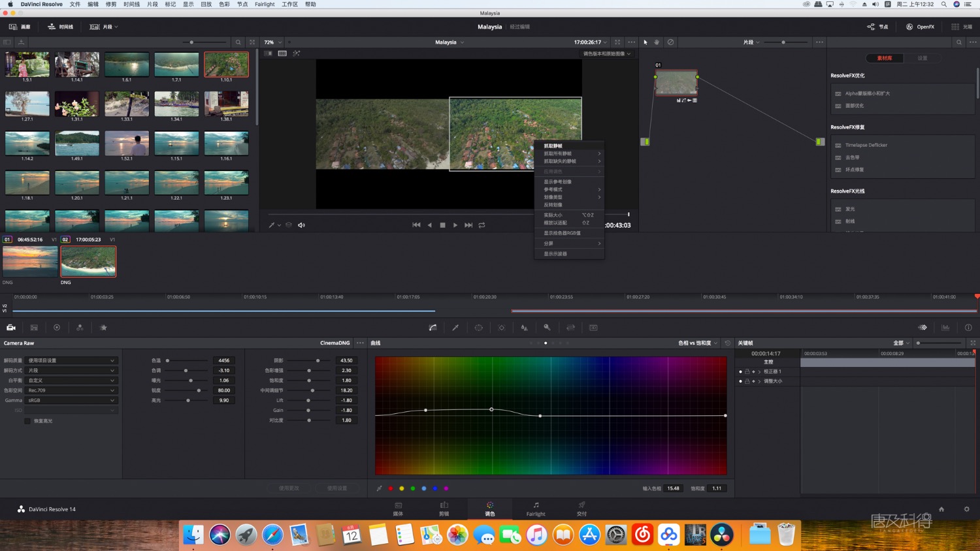The width and height of the screenshot is (980, 551).
Task: Toggle the 画廊 gallery panel button
Action: (20, 27)
